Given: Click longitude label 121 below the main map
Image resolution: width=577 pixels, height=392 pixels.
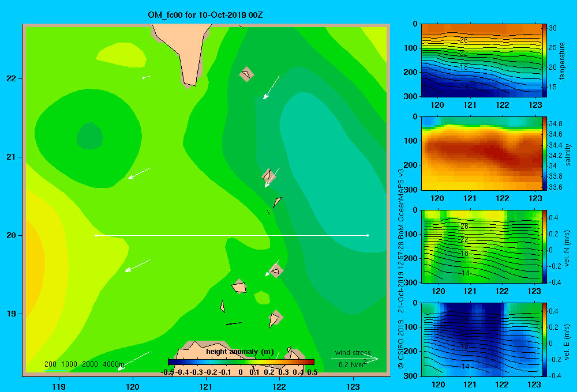Looking at the screenshot, I should click(206, 386).
